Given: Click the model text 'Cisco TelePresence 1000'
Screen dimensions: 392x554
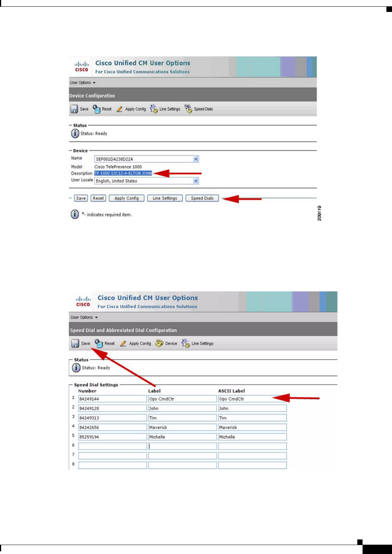Looking at the screenshot, I should point(118,167).
